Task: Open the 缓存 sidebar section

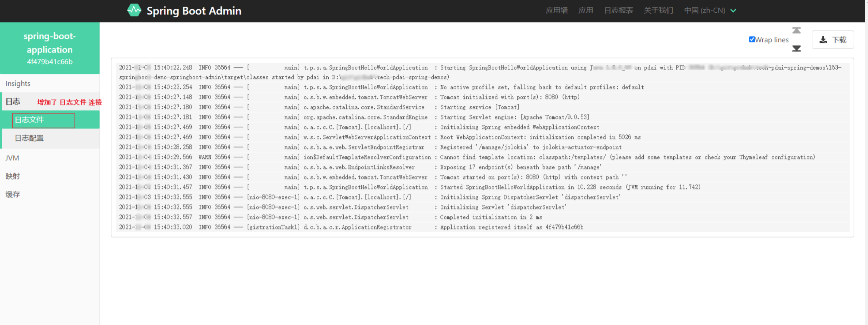Action: 50,194
